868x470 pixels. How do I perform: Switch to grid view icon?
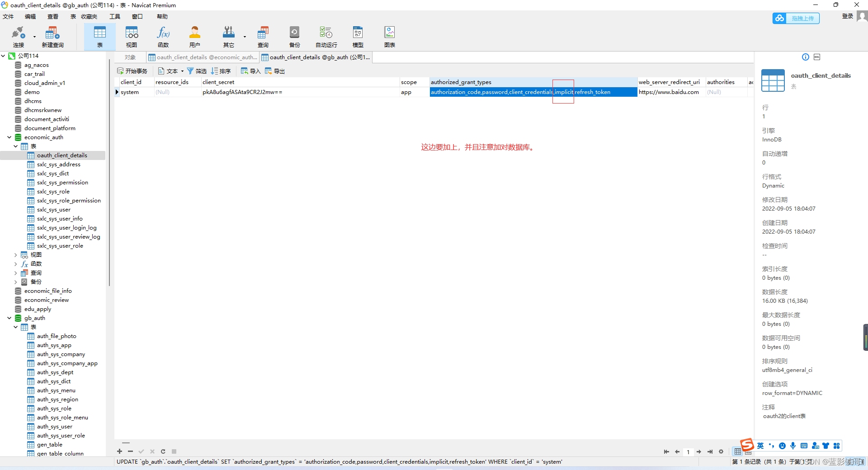(x=738, y=451)
